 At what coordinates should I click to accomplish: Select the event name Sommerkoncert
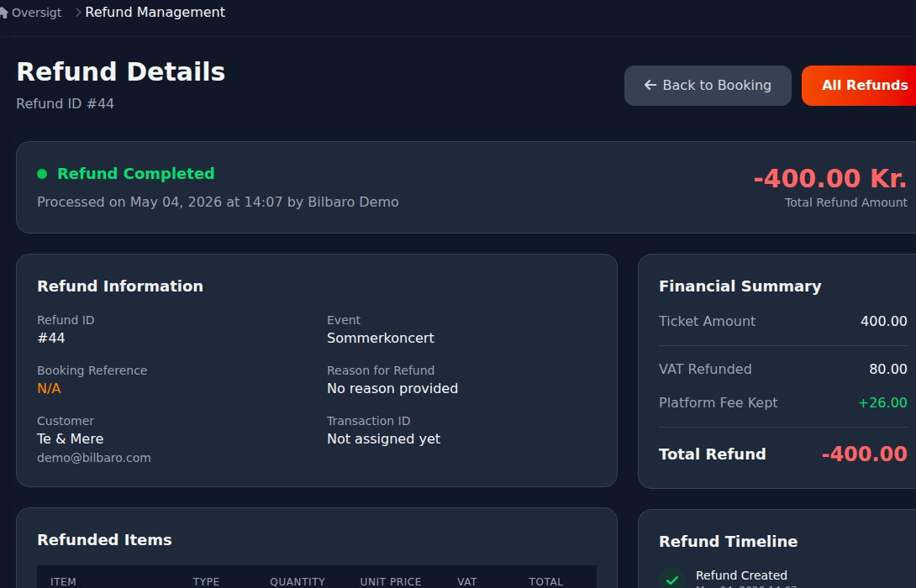click(x=381, y=338)
